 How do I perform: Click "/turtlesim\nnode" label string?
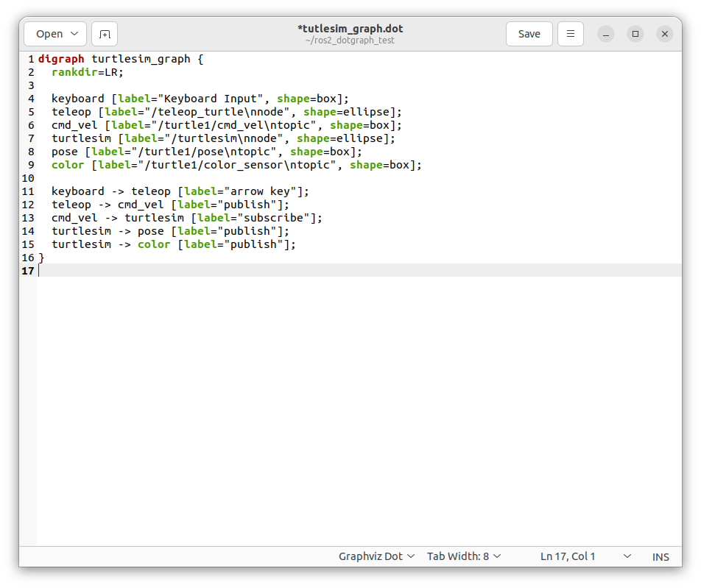[x=224, y=138]
